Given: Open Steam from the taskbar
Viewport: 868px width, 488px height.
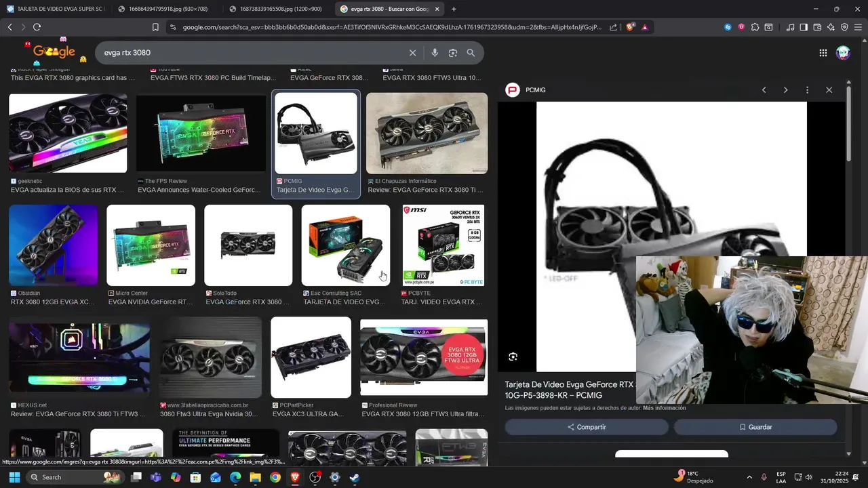Looking at the screenshot, I should click(355, 477).
